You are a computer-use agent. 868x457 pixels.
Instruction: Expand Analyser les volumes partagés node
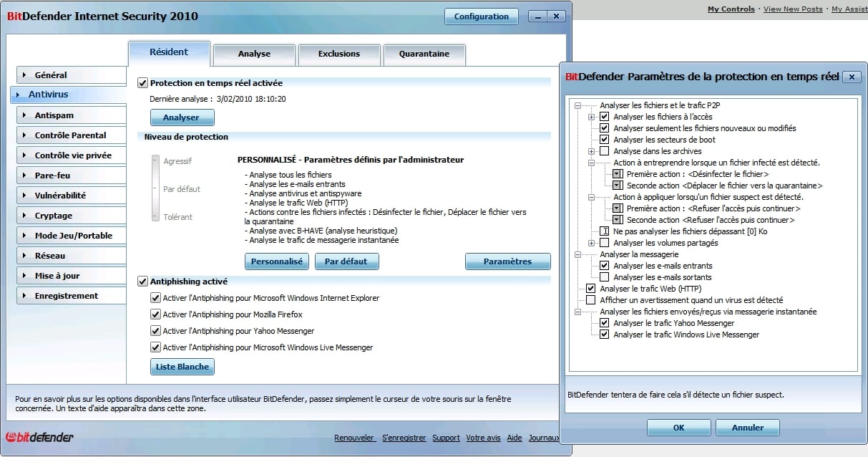coord(592,243)
